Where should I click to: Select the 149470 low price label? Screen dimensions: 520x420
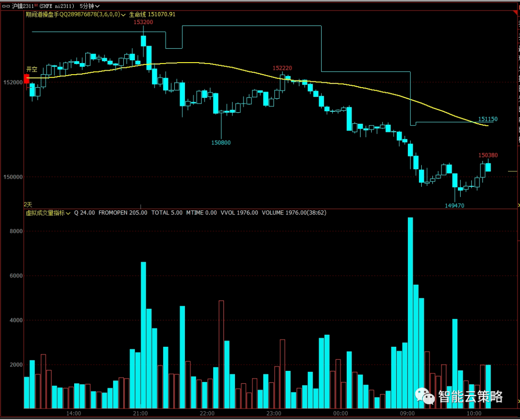click(455, 206)
